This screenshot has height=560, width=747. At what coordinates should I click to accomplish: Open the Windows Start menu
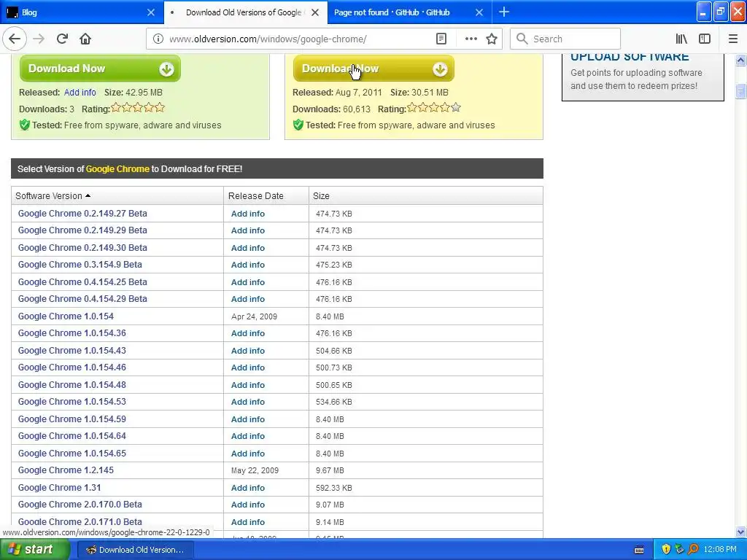[x=35, y=550]
